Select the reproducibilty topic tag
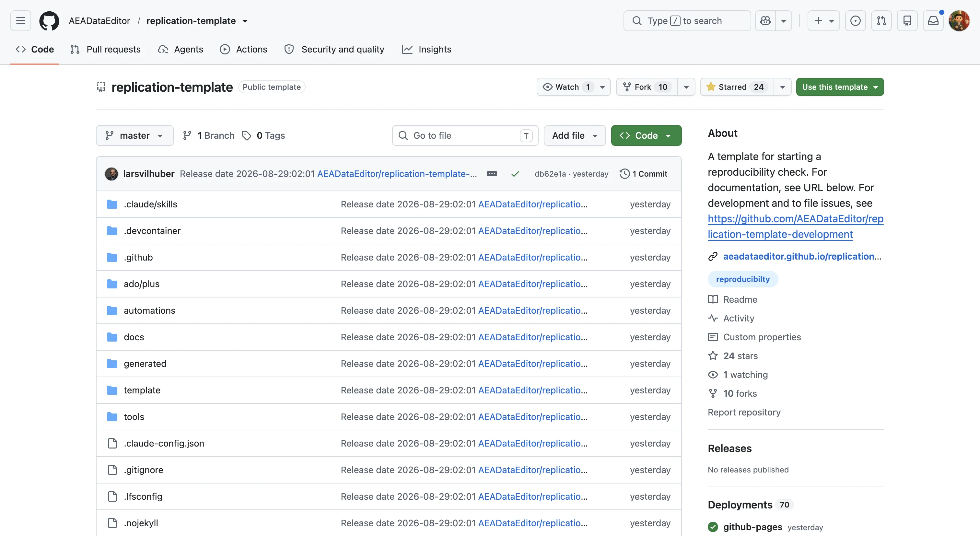This screenshot has height=536, width=980. coord(742,280)
